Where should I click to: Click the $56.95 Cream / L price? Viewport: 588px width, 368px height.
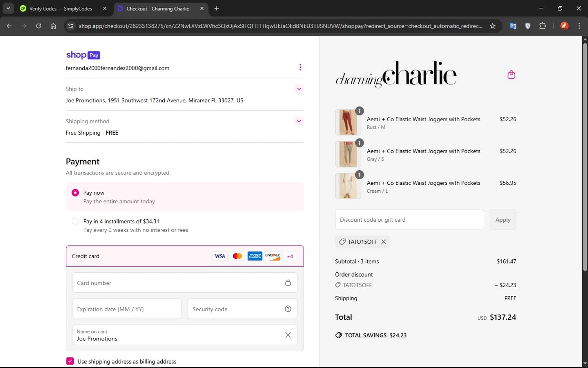tap(508, 183)
